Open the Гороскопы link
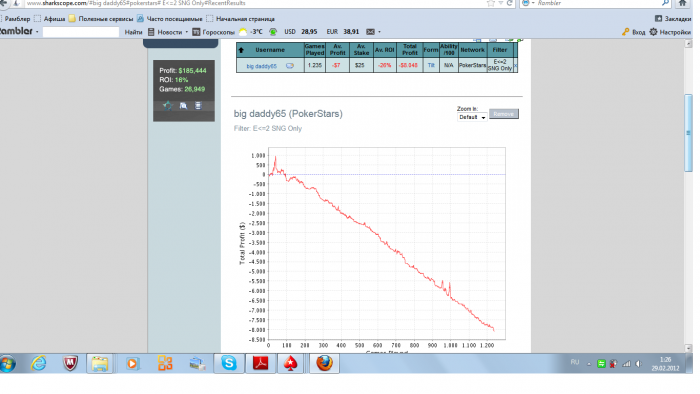The height and width of the screenshot is (394, 700). (x=213, y=32)
